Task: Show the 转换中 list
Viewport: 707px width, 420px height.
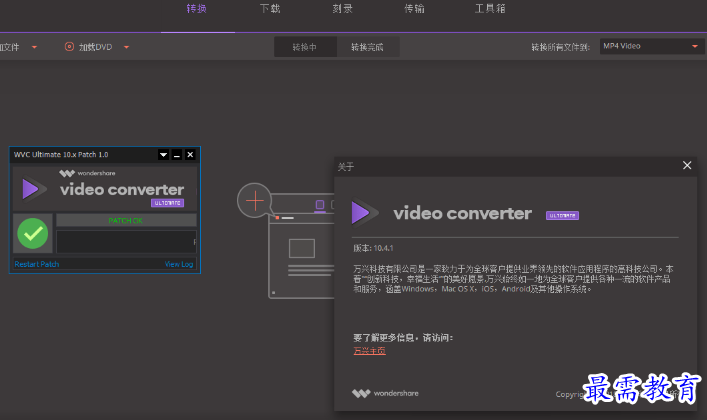Action: [x=305, y=47]
